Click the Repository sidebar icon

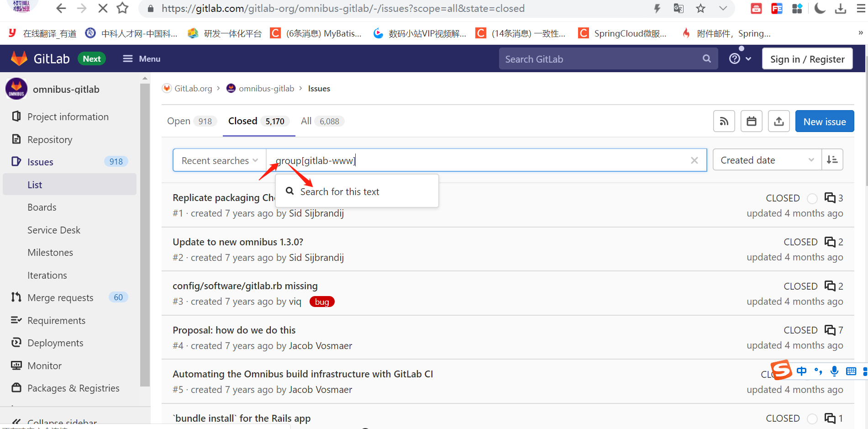coord(16,139)
